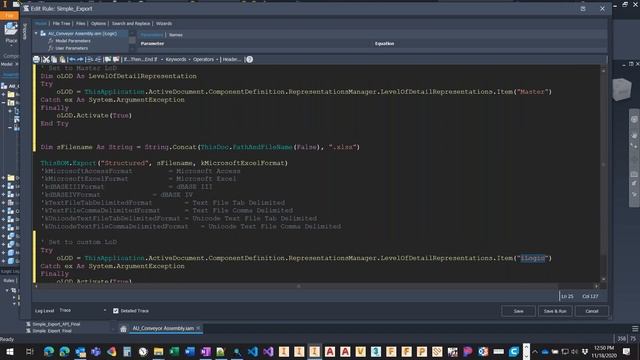Switch to the Search and Replace tab
This screenshot has height=360, width=640.
pyautogui.click(x=131, y=24)
